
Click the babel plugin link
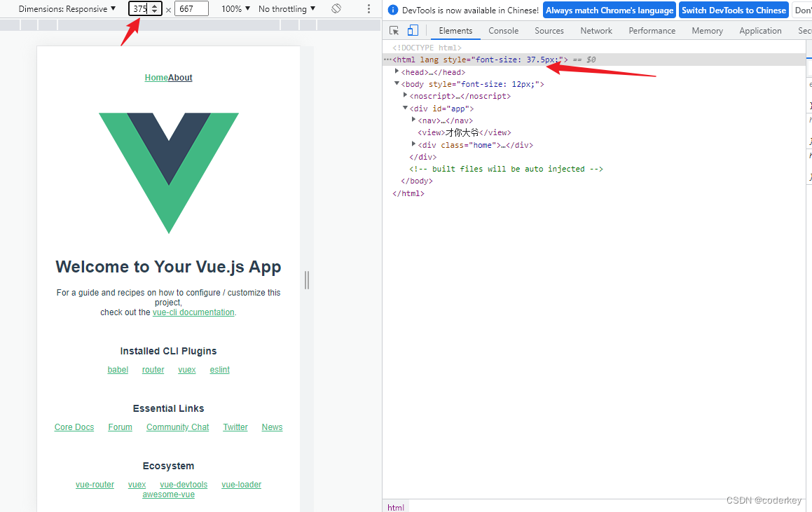(x=118, y=370)
